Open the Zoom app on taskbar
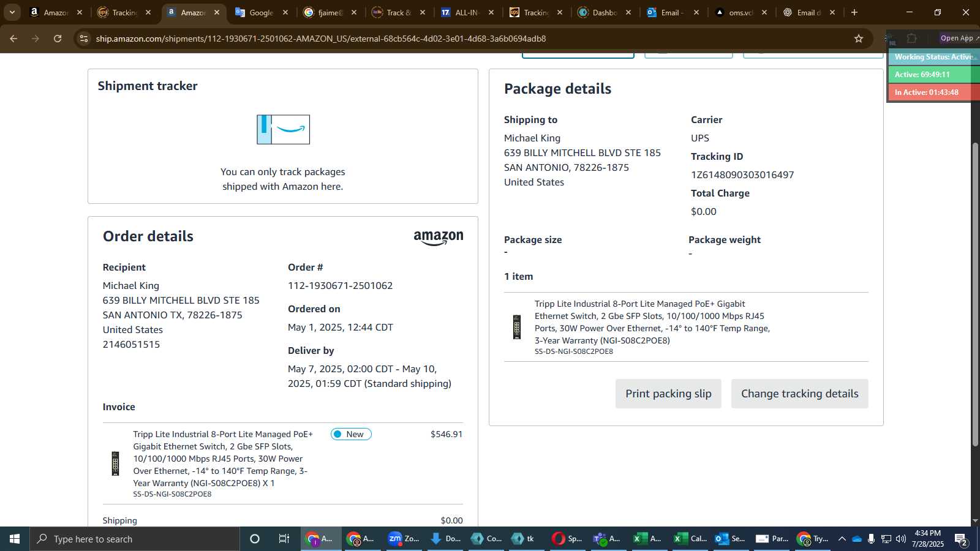This screenshot has width=980, height=551. point(404,539)
